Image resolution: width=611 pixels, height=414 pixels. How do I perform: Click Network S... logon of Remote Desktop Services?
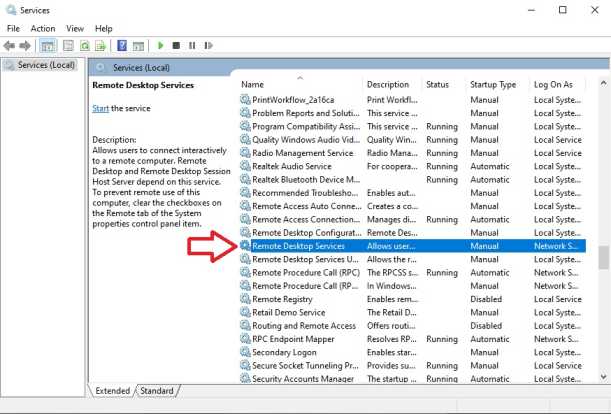(x=556, y=246)
